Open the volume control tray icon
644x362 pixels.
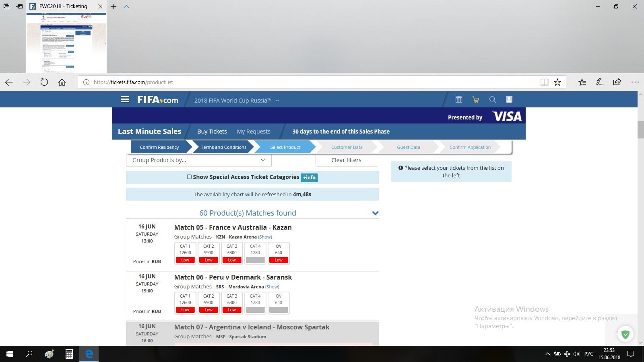576,354
